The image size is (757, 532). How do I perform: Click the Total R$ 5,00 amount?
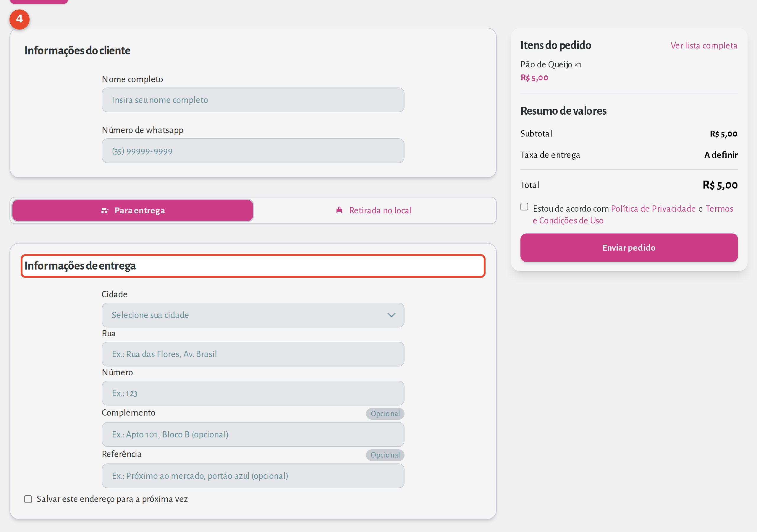click(720, 185)
